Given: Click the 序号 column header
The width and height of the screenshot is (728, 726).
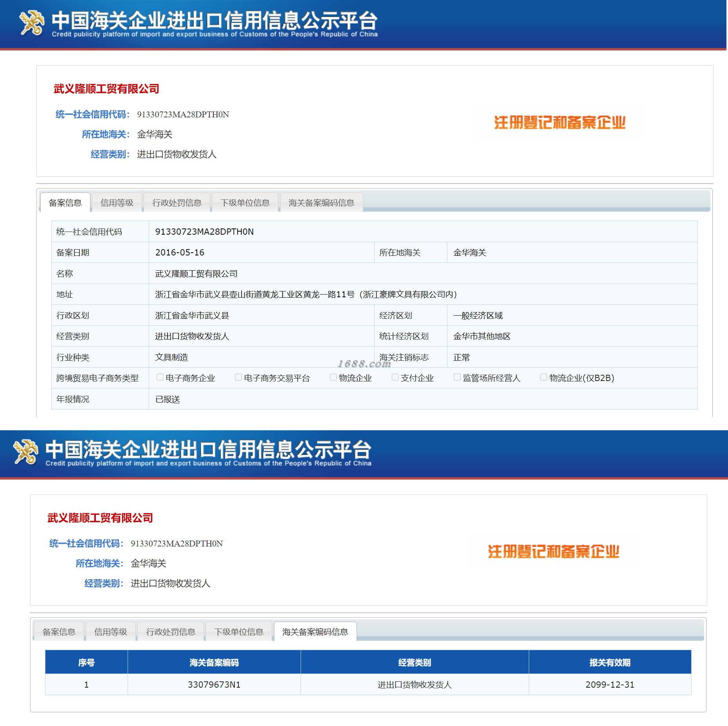Looking at the screenshot, I should click(x=86, y=662).
